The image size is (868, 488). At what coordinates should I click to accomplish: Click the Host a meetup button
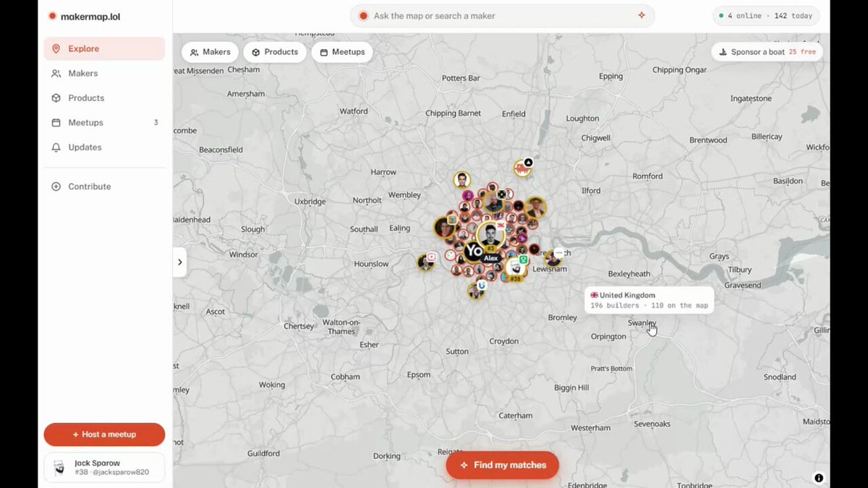coord(104,435)
